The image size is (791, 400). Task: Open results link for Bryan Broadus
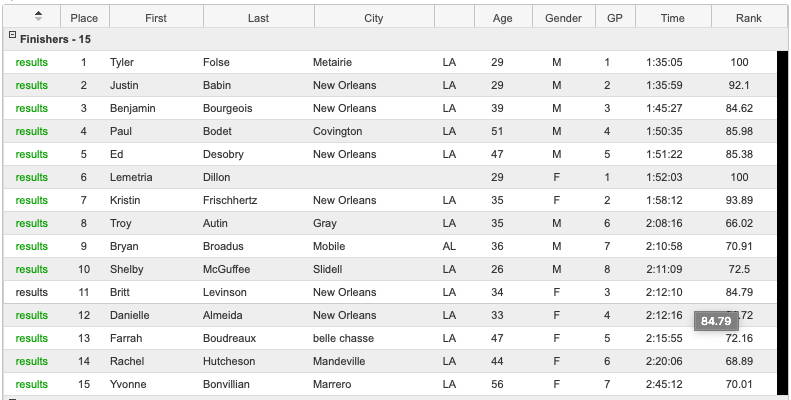[32, 247]
